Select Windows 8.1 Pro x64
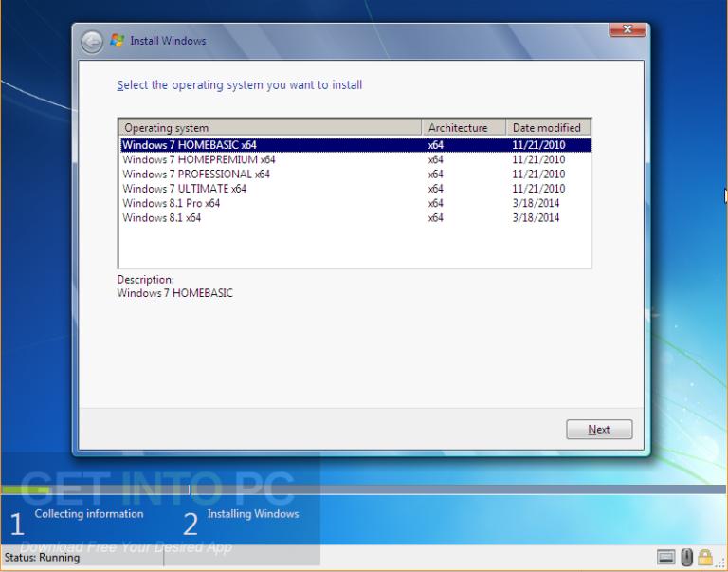Viewport: 728px width, 572px height. [x=355, y=203]
